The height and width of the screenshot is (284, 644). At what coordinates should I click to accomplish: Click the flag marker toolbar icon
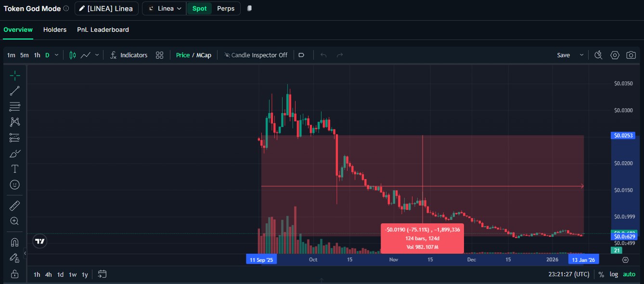302,55
